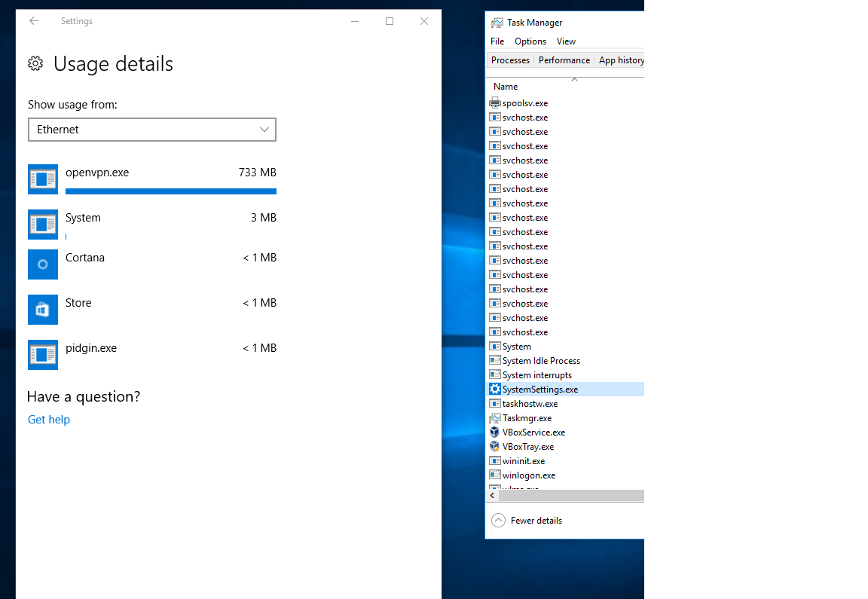Viewport: 868px width, 599px height.
Task: Click the Get help link
Action: pyautogui.click(x=49, y=420)
